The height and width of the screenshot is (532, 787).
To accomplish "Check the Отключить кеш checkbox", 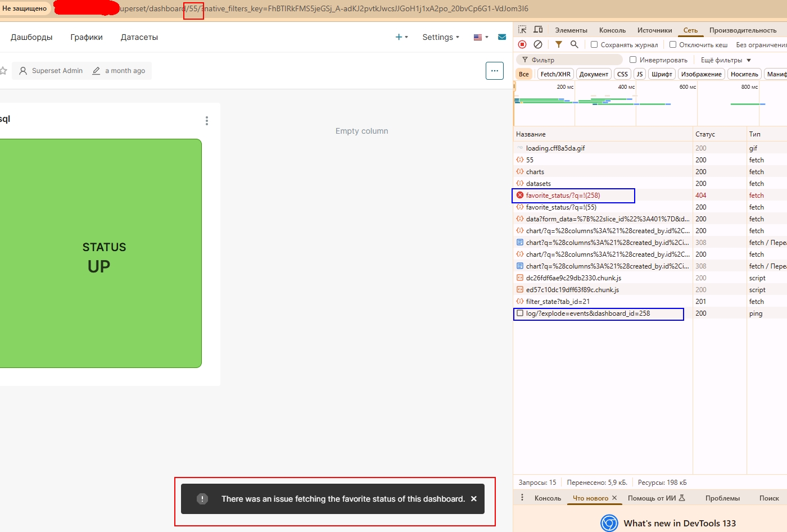I will 673,44.
